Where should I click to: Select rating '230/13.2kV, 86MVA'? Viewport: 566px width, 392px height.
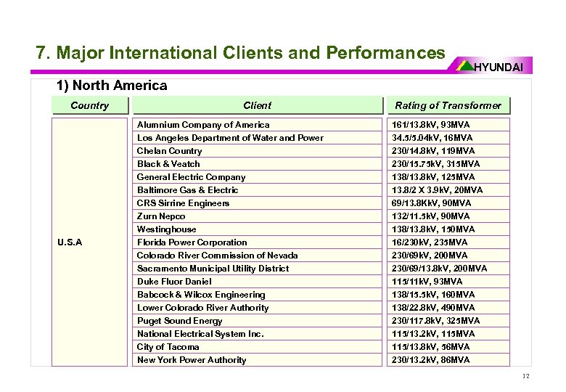tap(448, 359)
